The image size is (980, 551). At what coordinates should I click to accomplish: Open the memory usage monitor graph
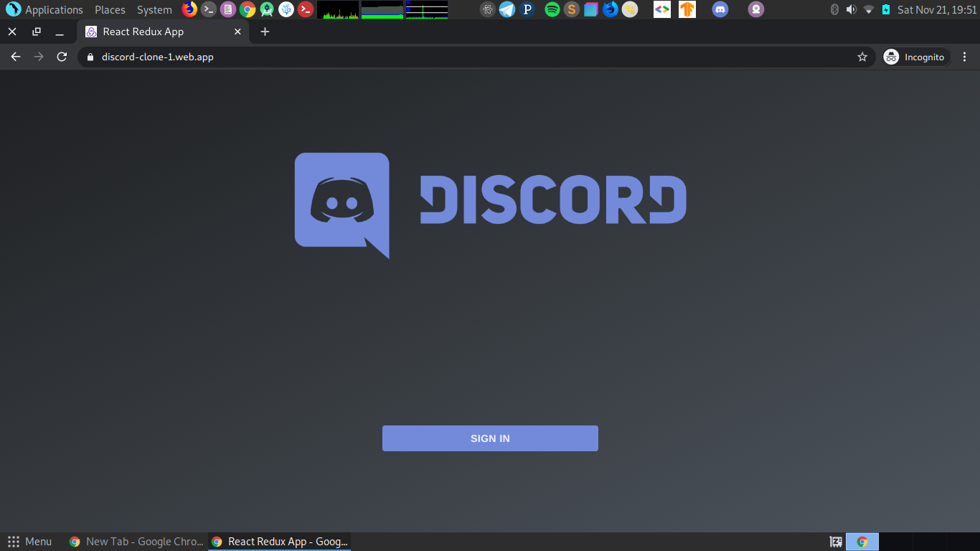[x=382, y=9]
